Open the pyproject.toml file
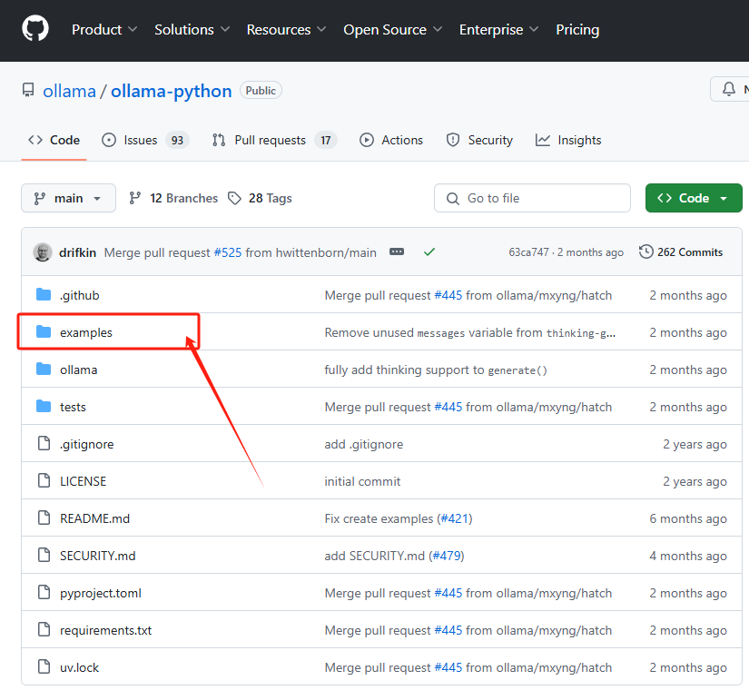 click(100, 594)
